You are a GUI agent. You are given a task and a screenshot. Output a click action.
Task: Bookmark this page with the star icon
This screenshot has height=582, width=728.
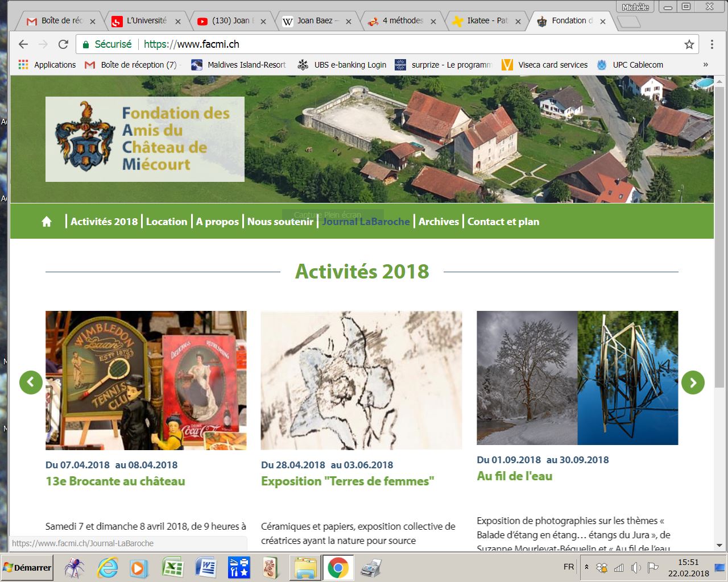click(x=689, y=44)
